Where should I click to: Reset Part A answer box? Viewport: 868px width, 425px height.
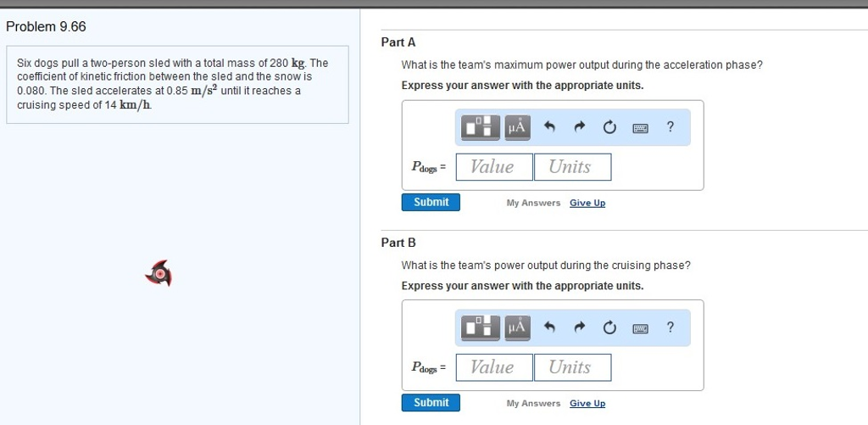(x=609, y=128)
